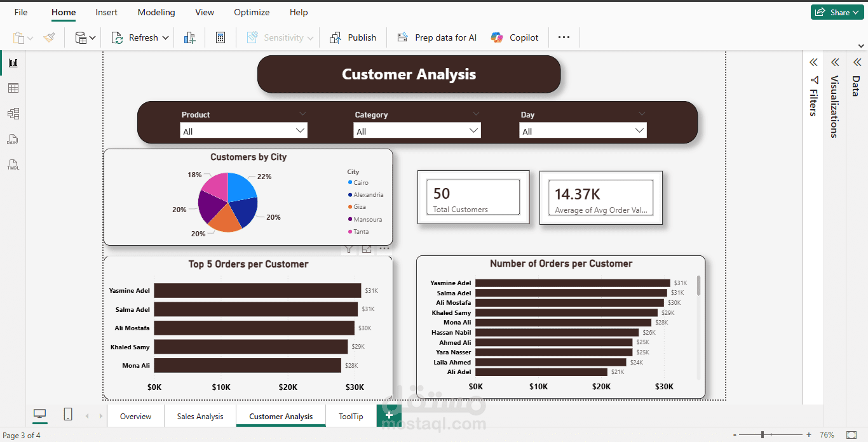Click Yasmine Adel bar in Top 5 chart

pos(257,290)
